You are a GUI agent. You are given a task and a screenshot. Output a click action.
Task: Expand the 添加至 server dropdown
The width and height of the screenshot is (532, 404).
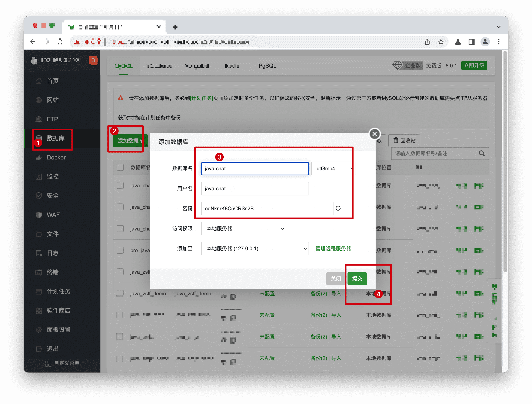point(255,248)
